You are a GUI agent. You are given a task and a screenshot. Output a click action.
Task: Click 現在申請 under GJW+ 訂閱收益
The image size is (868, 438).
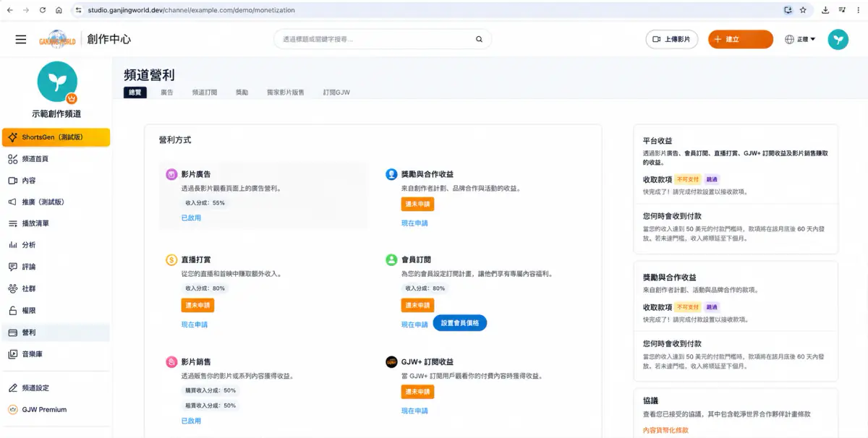[x=414, y=411]
